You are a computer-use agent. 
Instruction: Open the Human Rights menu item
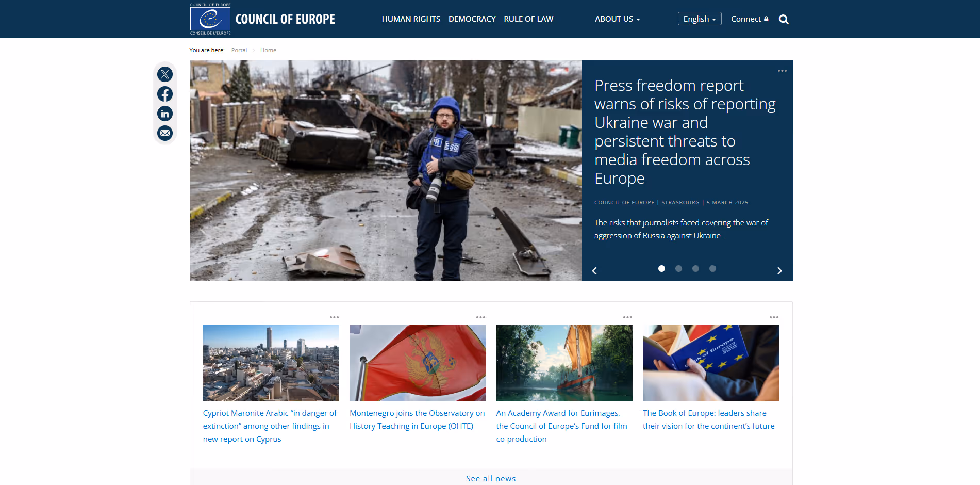(411, 19)
